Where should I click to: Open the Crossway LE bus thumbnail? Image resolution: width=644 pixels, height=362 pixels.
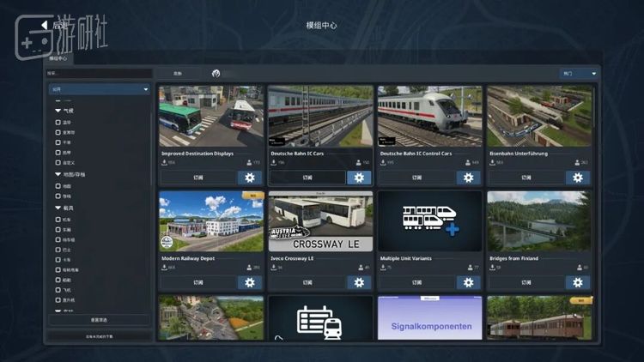[321, 221]
